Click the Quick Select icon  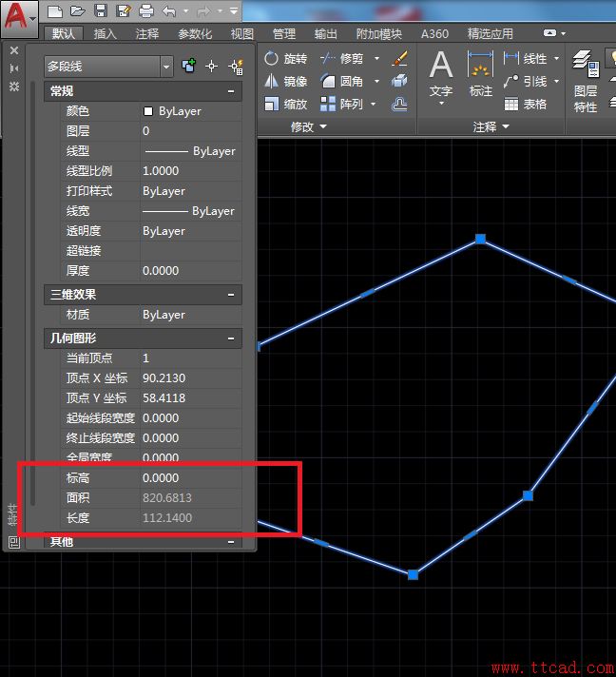[237, 67]
